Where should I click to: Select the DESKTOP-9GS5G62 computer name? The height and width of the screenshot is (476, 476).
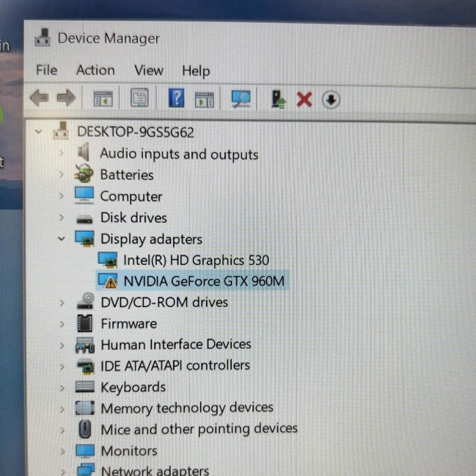point(136,132)
